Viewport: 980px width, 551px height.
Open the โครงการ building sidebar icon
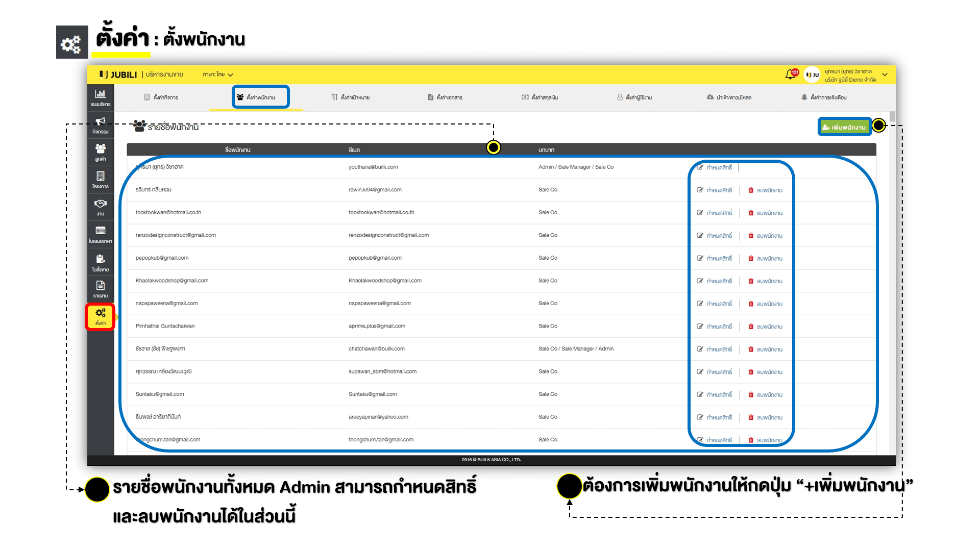101,180
